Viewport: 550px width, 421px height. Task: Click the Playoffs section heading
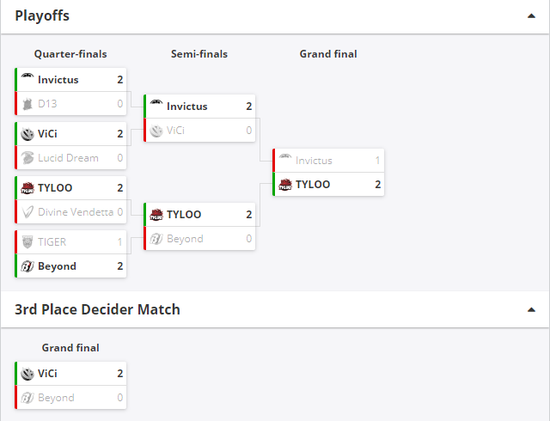point(42,16)
